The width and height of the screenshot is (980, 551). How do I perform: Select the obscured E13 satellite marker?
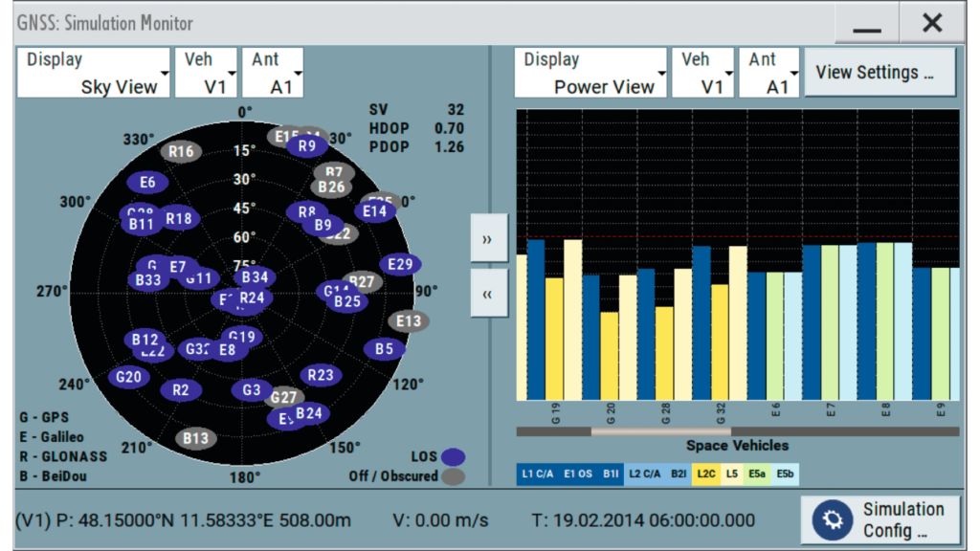point(409,321)
